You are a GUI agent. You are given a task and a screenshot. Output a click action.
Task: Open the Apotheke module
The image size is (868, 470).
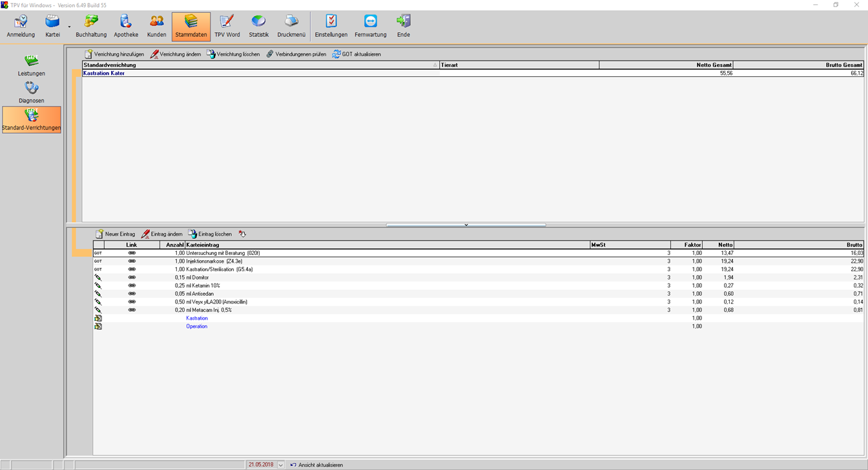click(126, 26)
